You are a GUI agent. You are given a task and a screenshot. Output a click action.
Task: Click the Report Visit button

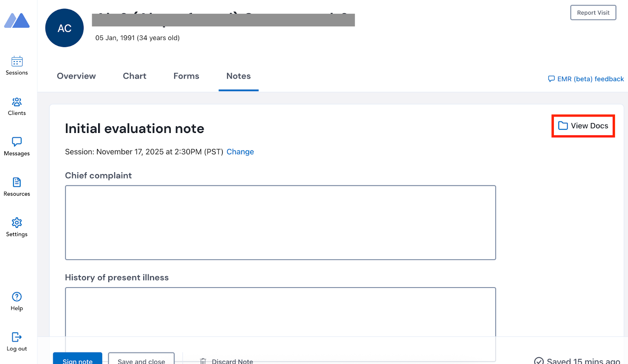pos(593,13)
